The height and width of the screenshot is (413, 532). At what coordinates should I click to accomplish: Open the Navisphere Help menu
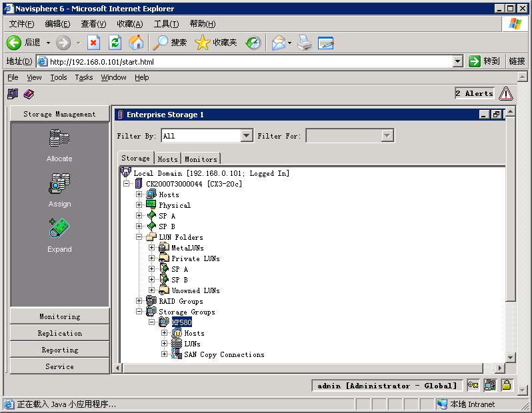click(x=142, y=77)
